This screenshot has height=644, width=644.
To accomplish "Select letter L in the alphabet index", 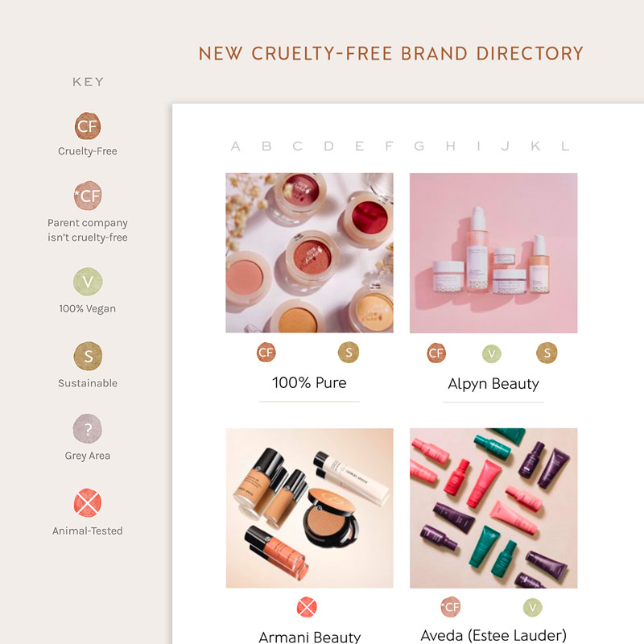I will tap(565, 146).
